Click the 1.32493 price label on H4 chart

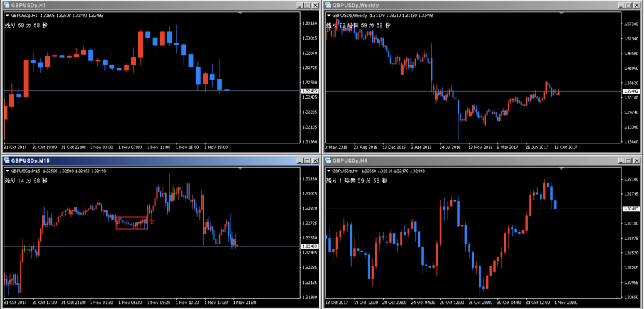pyautogui.click(x=630, y=209)
